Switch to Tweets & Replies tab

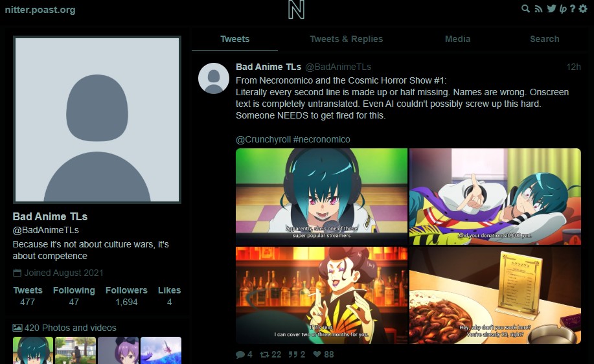pyautogui.click(x=347, y=39)
